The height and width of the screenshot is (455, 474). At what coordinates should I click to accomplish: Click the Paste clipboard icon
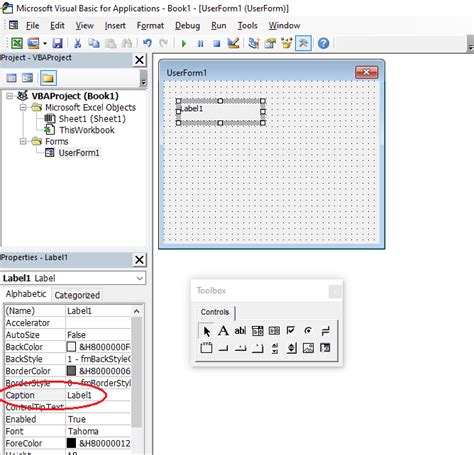(110, 43)
